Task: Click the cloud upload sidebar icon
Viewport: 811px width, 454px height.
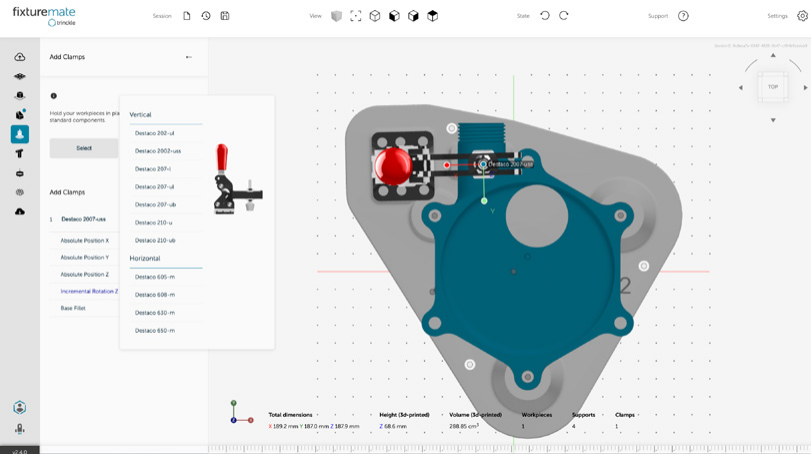Action: click(x=20, y=57)
